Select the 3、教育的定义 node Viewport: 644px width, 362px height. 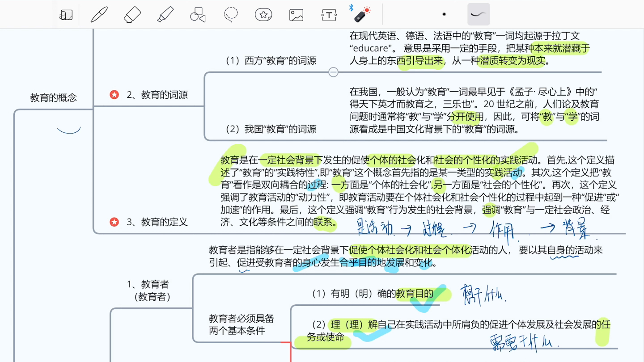[157, 222]
